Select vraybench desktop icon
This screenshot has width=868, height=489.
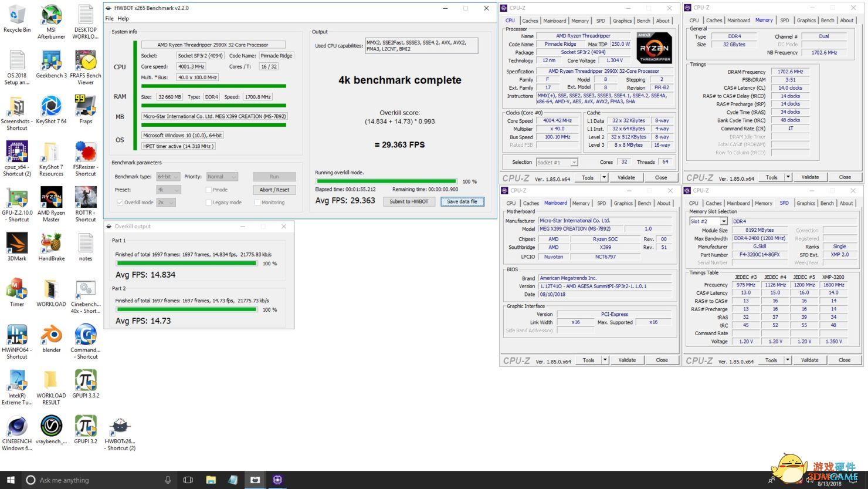[51, 430]
